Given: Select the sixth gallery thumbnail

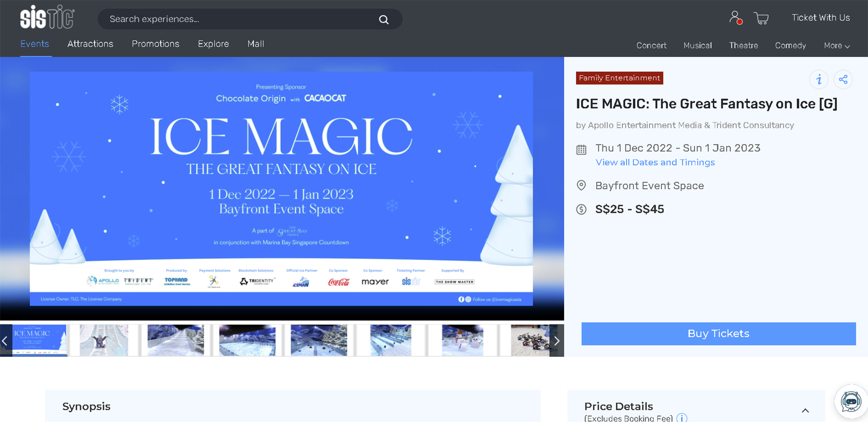Looking at the screenshot, I should (391, 341).
